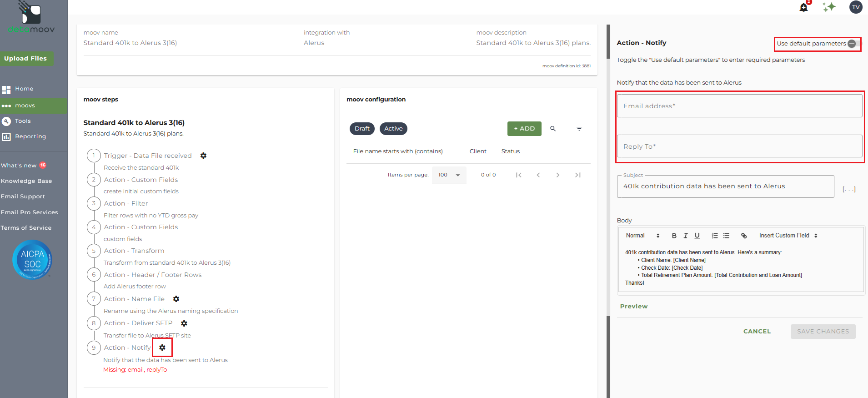868x398 pixels.
Task: Open the configuration filter icon
Action: pyautogui.click(x=579, y=129)
